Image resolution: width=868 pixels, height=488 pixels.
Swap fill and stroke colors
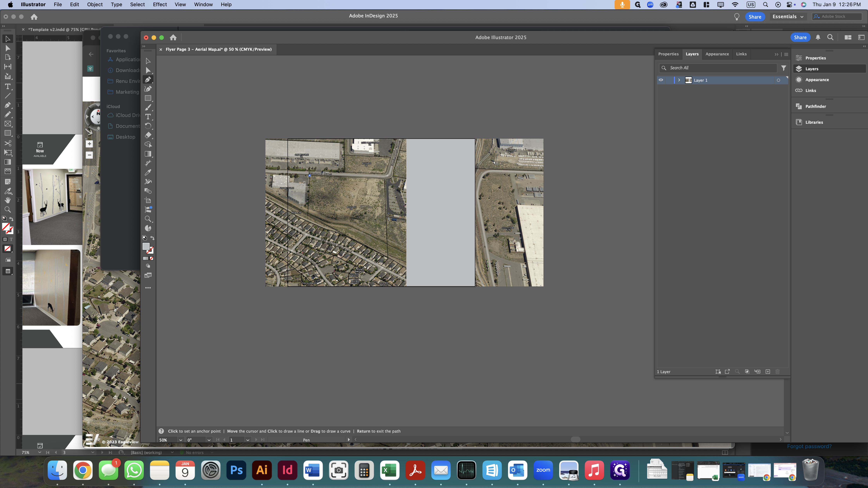point(152,238)
